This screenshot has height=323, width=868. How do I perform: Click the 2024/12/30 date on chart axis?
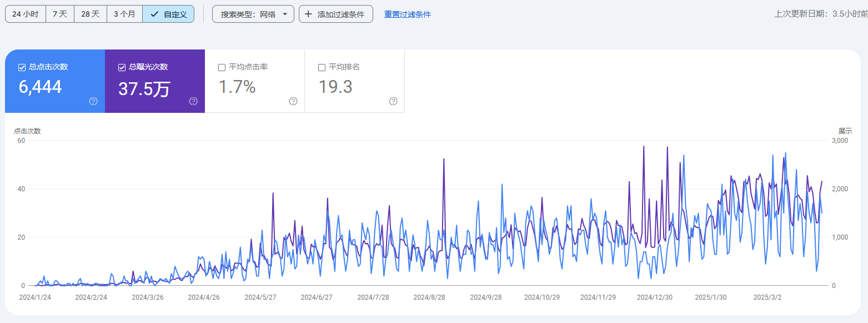tap(655, 297)
